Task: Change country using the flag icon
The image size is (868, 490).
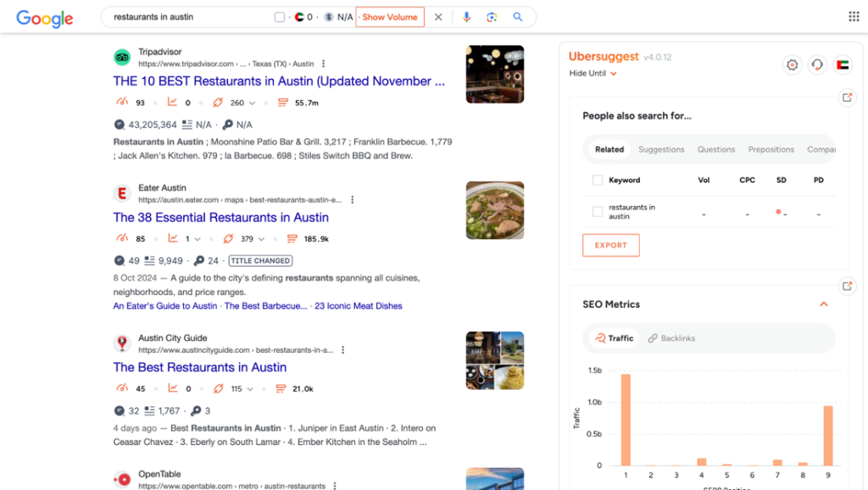Action: point(843,64)
